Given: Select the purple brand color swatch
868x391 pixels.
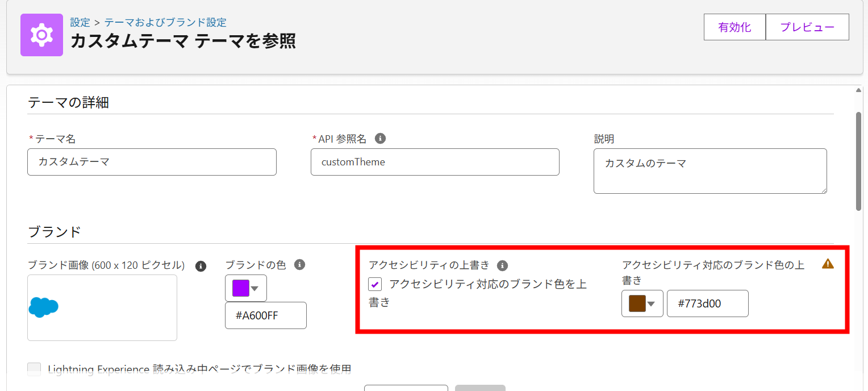Looking at the screenshot, I should tap(241, 289).
